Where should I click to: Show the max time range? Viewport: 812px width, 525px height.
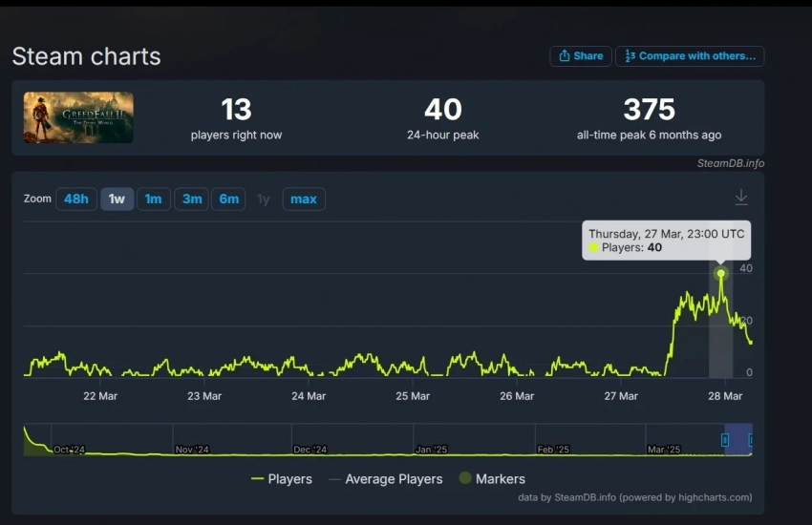pos(304,199)
